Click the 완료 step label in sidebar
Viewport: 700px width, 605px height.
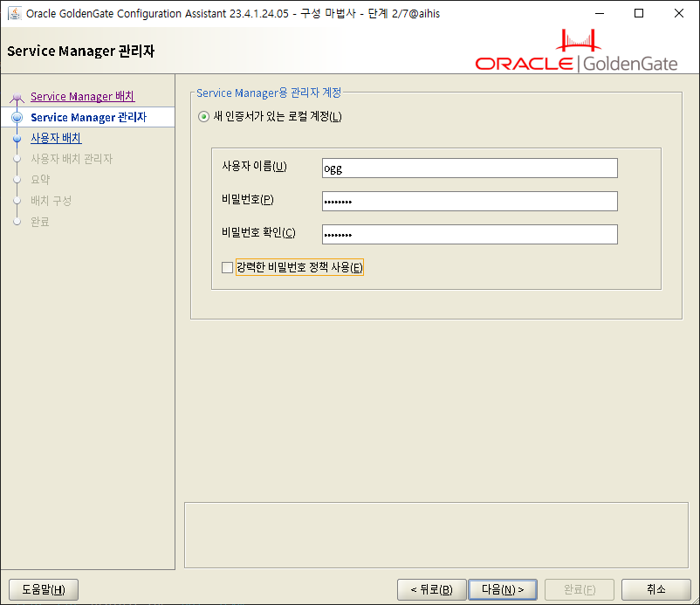40,222
